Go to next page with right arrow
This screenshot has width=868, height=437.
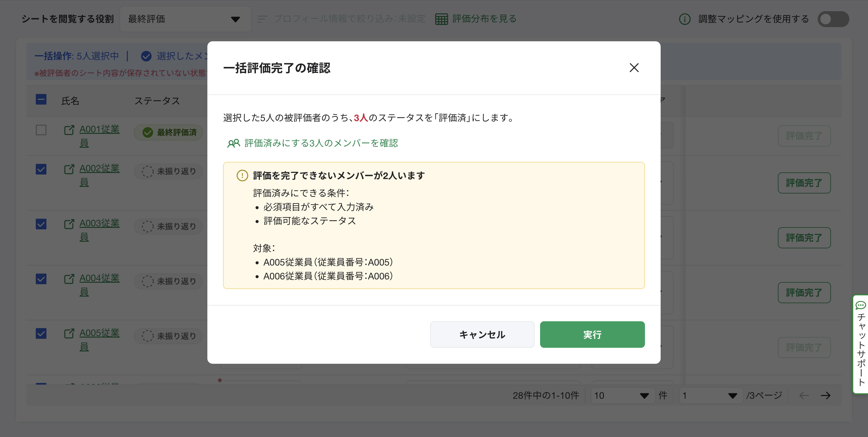pyautogui.click(x=825, y=395)
